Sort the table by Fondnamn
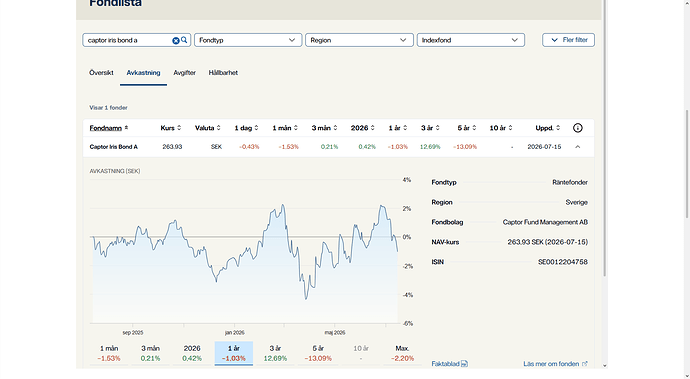 click(109, 128)
